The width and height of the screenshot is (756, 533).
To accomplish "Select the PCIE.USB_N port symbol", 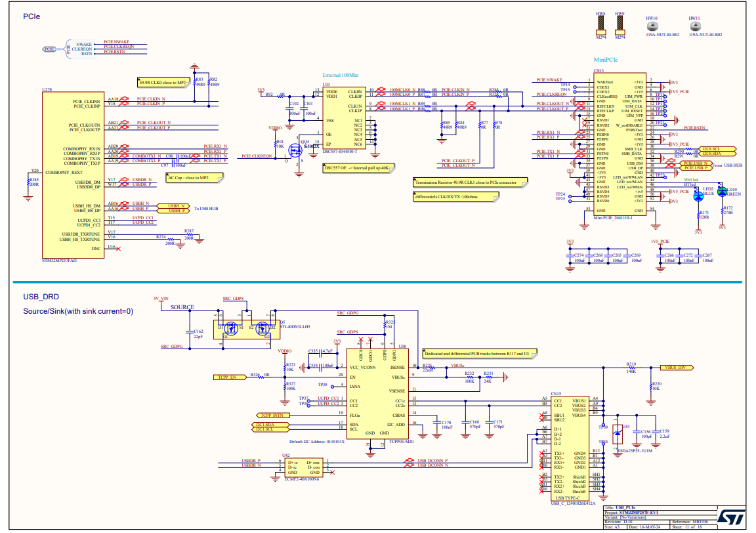I will coord(696,163).
